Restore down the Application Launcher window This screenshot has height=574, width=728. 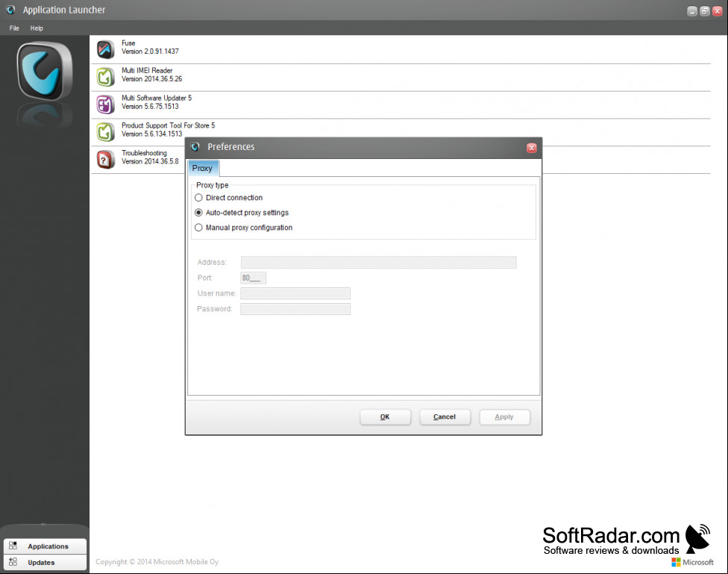coord(704,11)
